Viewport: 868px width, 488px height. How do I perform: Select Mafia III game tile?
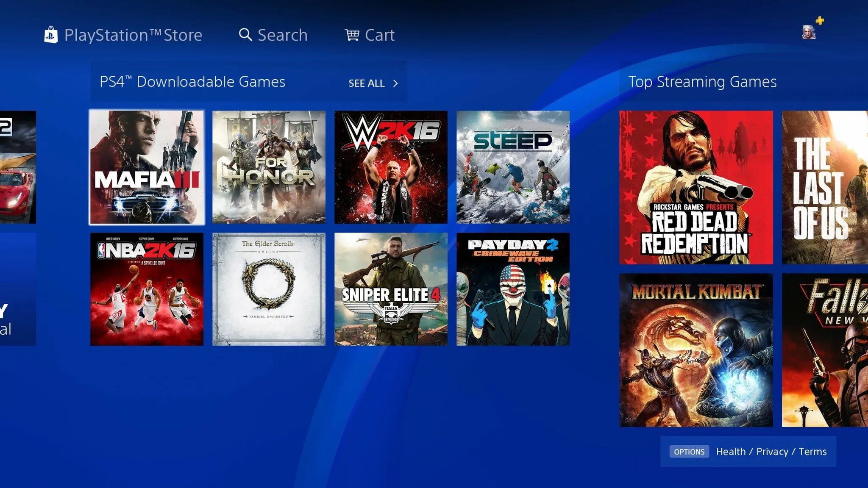tap(147, 167)
